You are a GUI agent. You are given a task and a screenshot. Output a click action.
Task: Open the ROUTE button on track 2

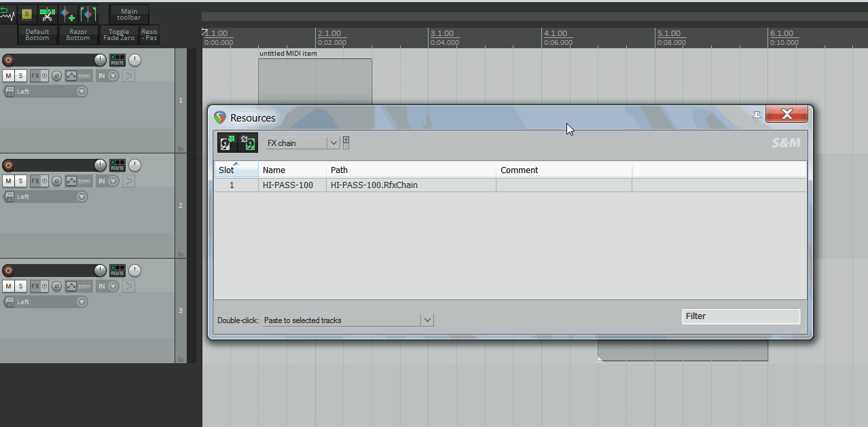(117, 165)
